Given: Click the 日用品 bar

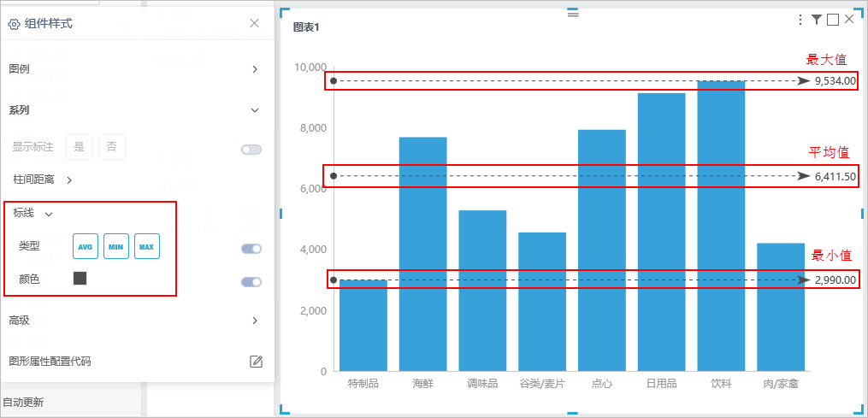Looking at the screenshot, I should tap(662, 232).
